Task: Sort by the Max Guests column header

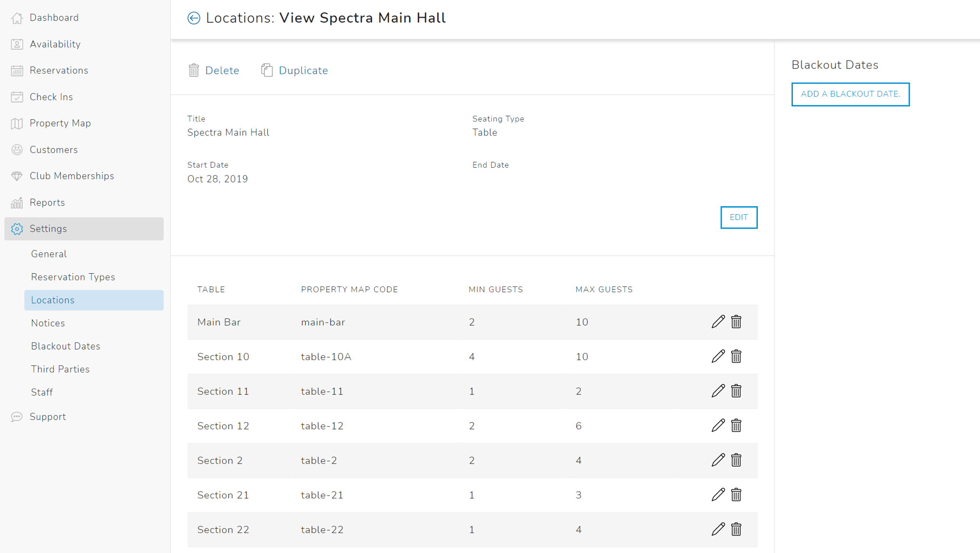Action: point(604,289)
